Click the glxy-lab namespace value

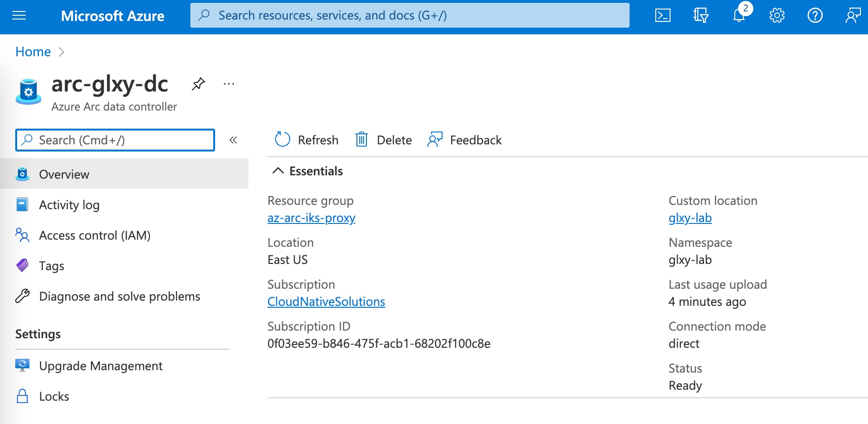690,260
